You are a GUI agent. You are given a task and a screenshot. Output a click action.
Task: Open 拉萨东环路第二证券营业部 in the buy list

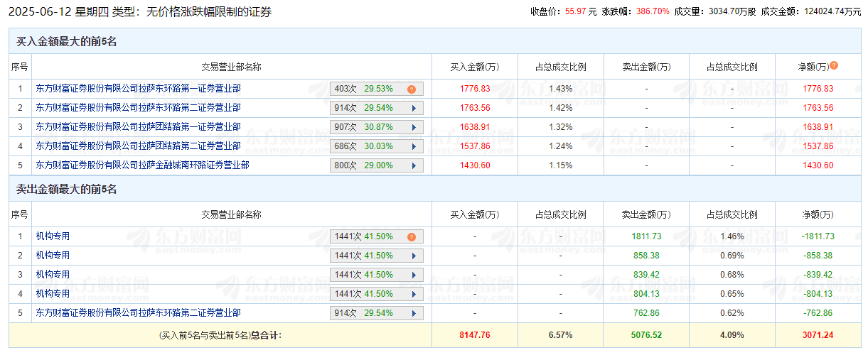coord(138,108)
